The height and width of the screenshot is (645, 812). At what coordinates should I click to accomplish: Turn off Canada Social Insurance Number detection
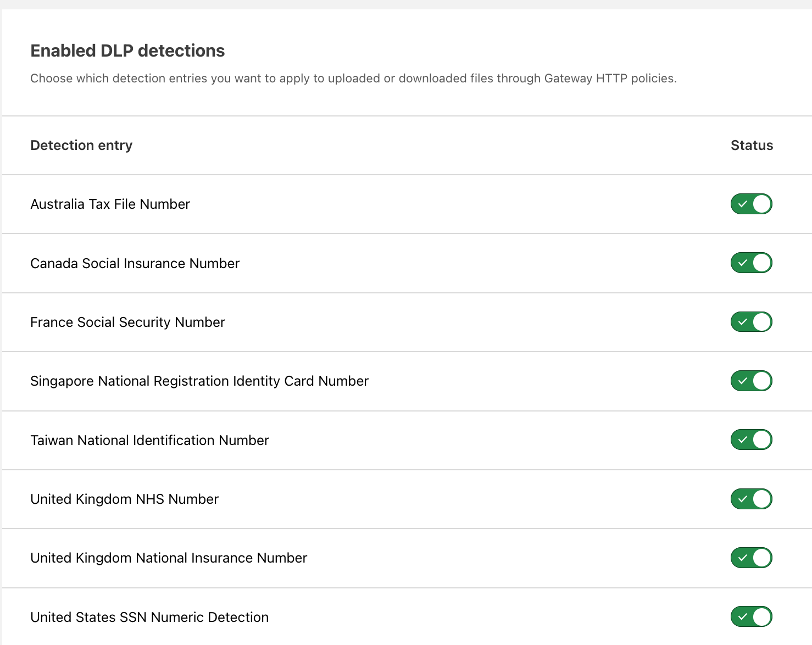point(751,263)
